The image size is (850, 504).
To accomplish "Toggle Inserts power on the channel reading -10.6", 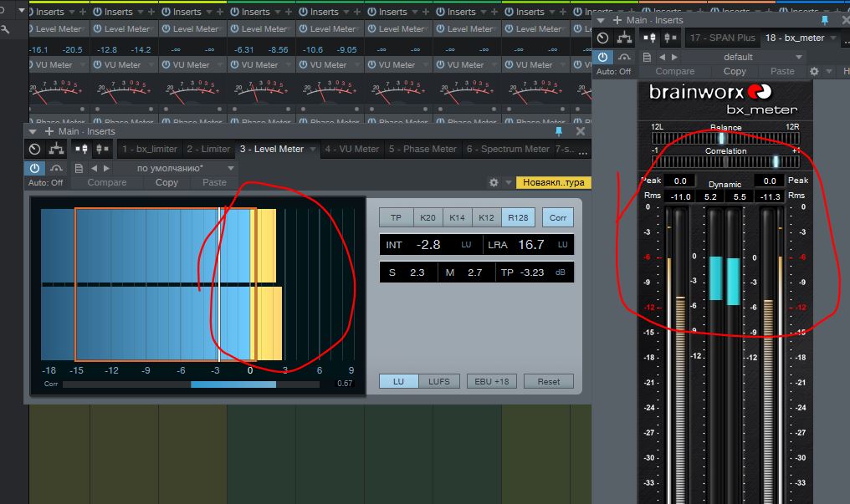I will click(303, 12).
